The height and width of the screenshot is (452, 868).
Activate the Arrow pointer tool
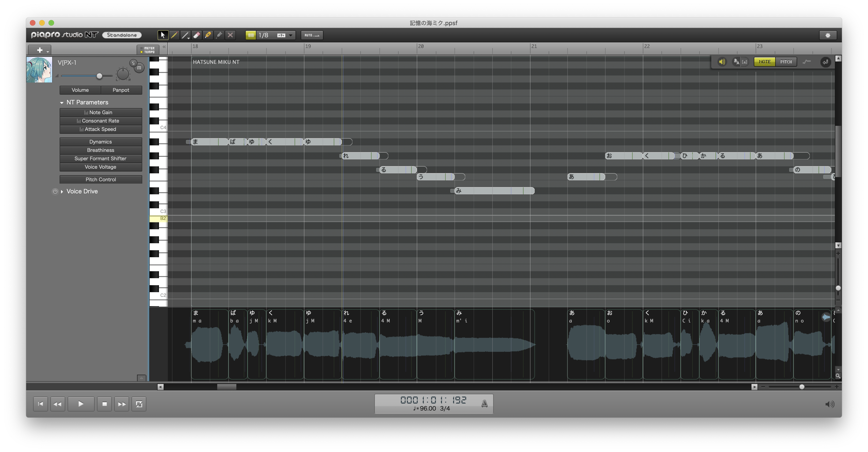tap(163, 35)
